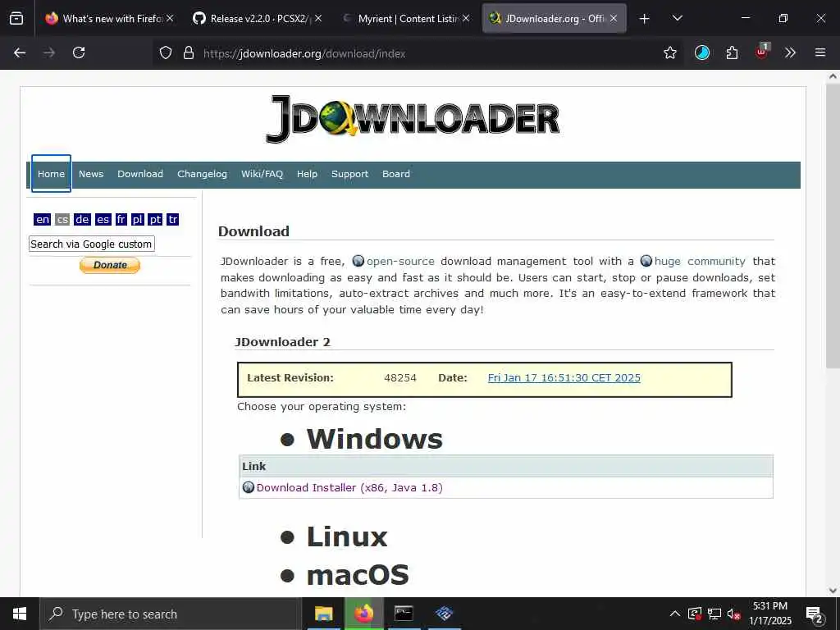
Task: Switch site language to fr
Action: pos(121,219)
